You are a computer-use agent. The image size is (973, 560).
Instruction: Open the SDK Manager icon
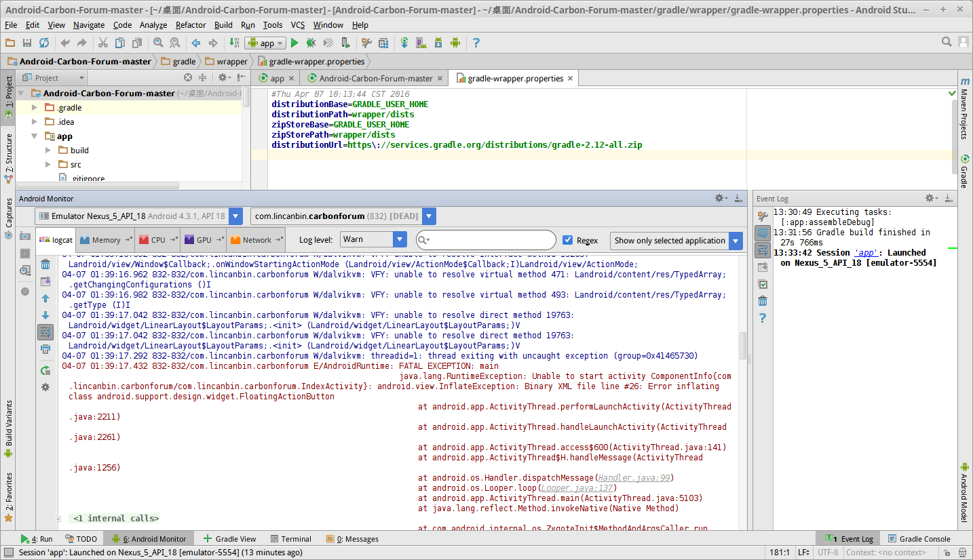coord(438,43)
